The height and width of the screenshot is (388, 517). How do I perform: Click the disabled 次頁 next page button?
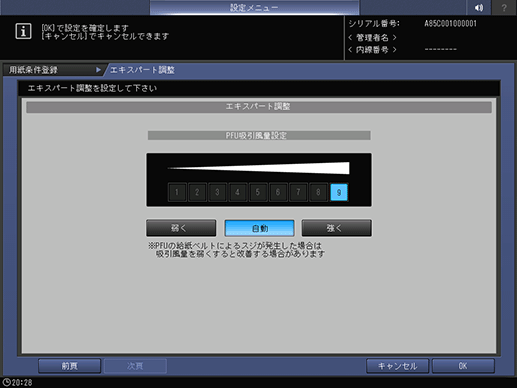click(135, 366)
